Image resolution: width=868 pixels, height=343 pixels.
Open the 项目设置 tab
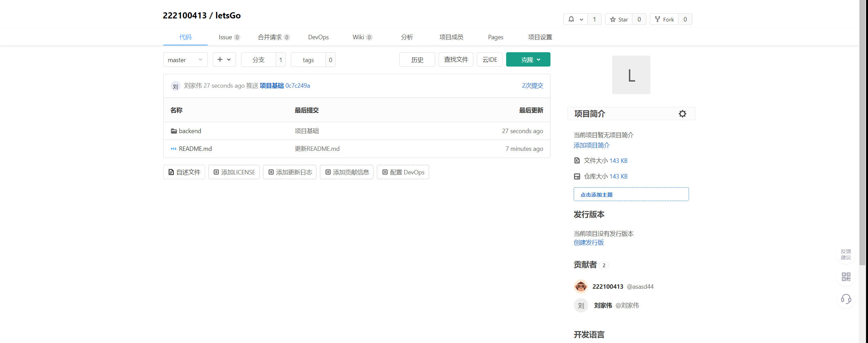[540, 37]
